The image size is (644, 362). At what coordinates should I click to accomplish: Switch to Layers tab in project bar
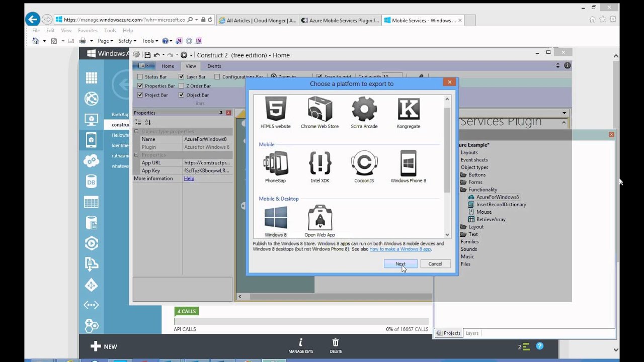[x=472, y=333]
